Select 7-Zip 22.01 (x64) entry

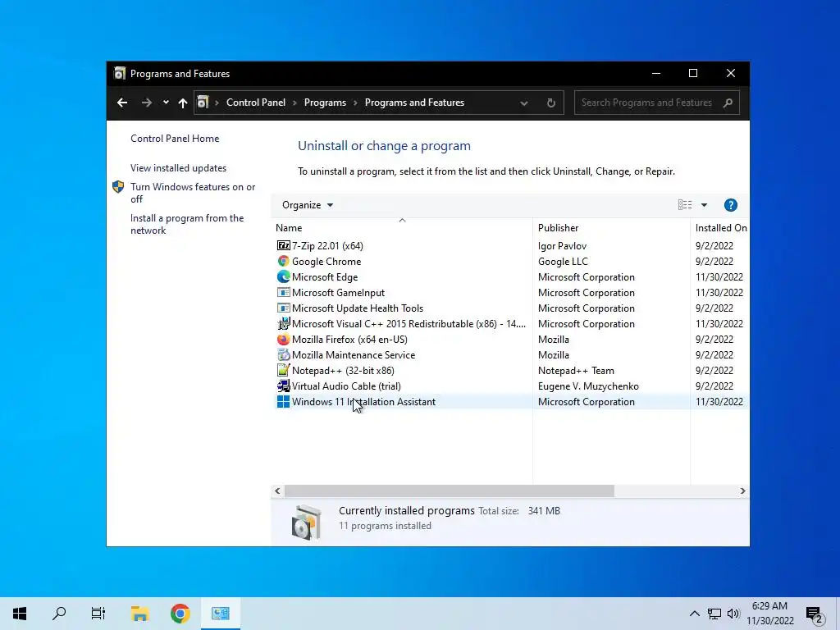(327, 246)
